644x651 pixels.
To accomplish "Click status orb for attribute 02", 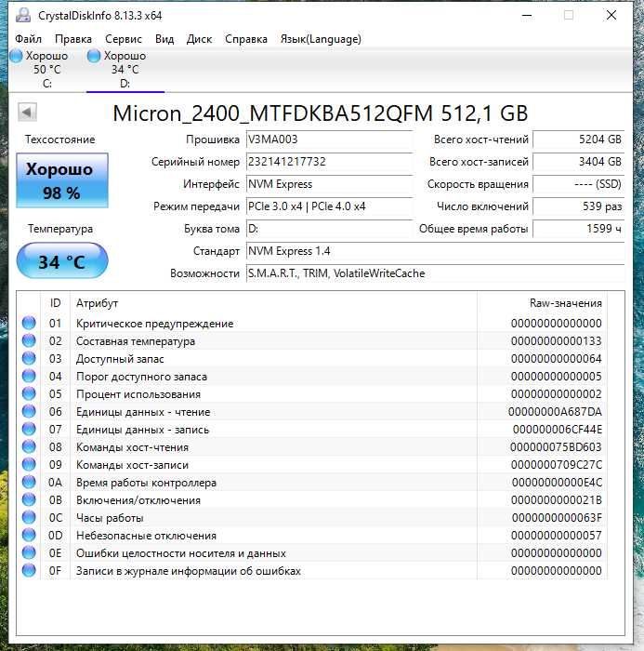I will coord(29,341).
